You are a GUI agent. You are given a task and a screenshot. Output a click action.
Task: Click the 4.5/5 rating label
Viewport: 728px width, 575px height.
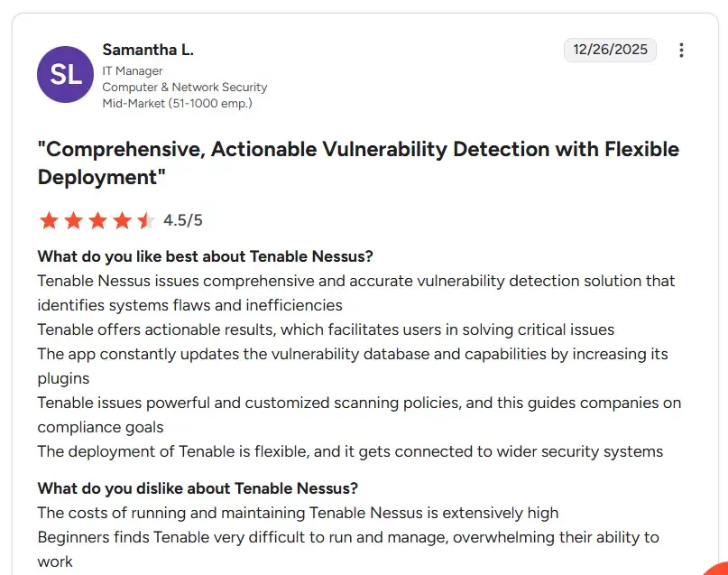click(182, 219)
